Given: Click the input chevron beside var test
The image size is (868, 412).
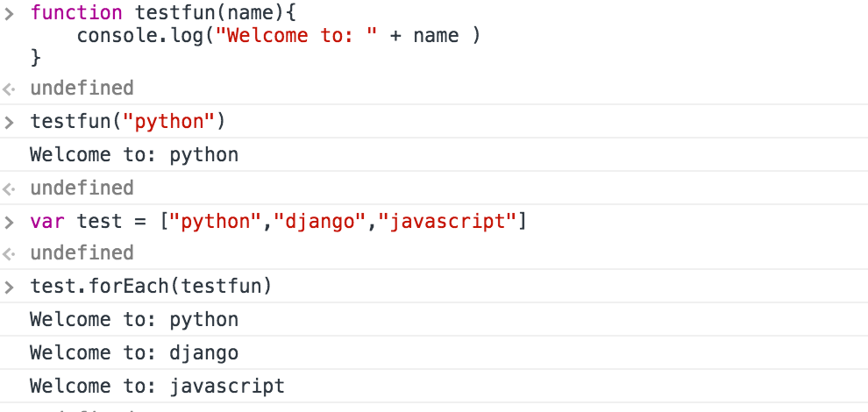Looking at the screenshot, I should click(8, 223).
